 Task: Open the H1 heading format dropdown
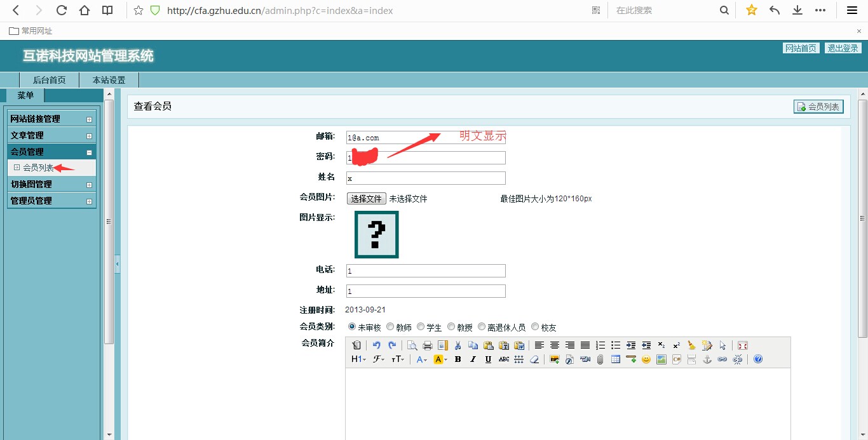pos(359,359)
